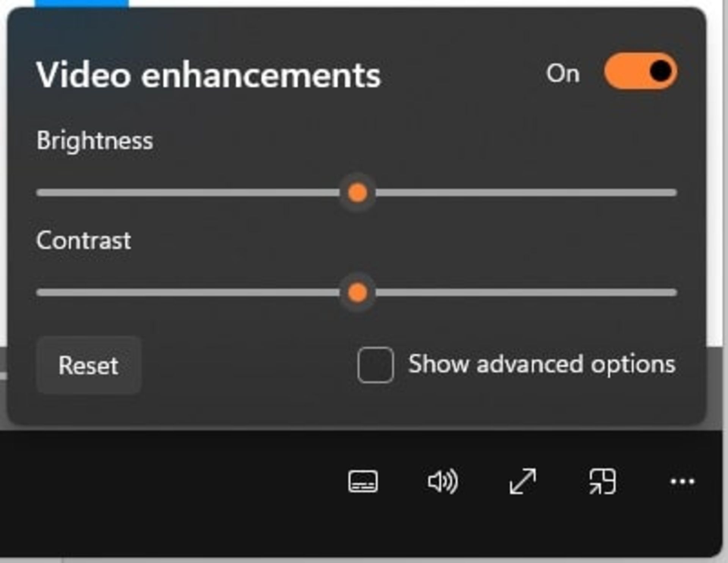Open the three-dot more options menu
The width and height of the screenshot is (728, 563).
[x=682, y=481]
